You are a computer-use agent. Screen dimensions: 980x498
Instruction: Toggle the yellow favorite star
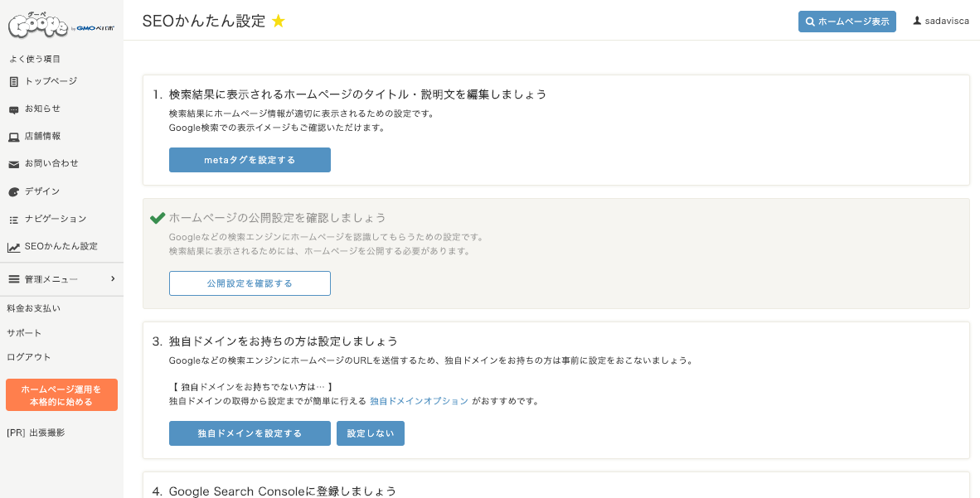point(279,22)
